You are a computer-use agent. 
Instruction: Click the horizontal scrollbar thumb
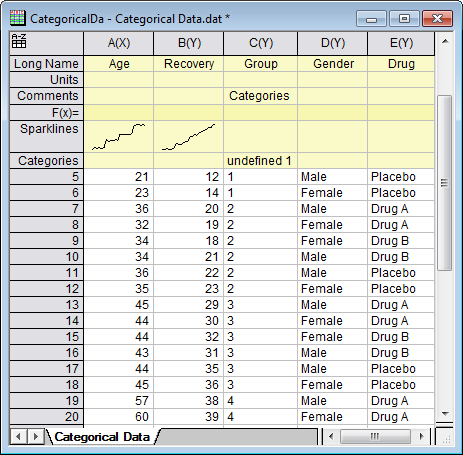pyautogui.click(x=375, y=436)
